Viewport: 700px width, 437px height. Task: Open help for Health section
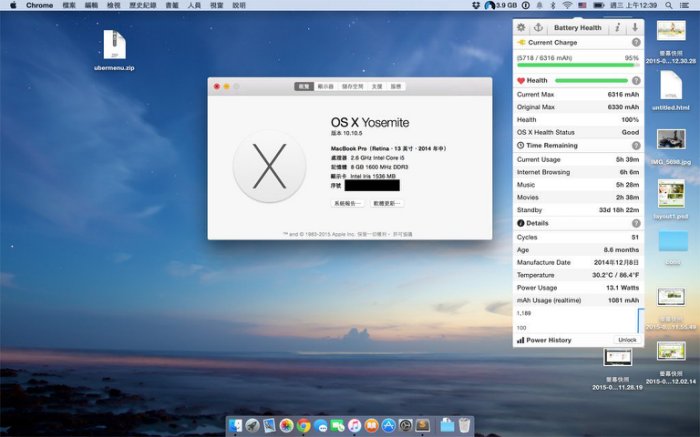(x=636, y=80)
